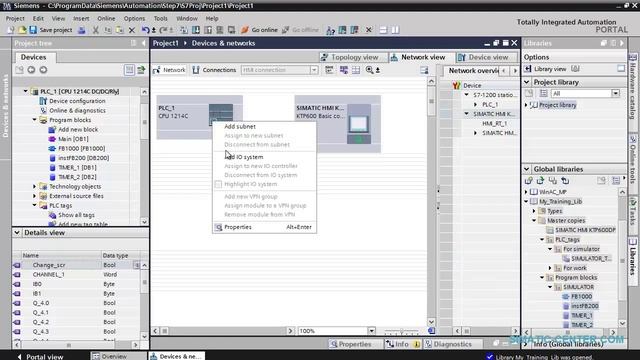The width and height of the screenshot is (640, 360).
Task: Click the Cut scissors icon
Action: click(96, 30)
